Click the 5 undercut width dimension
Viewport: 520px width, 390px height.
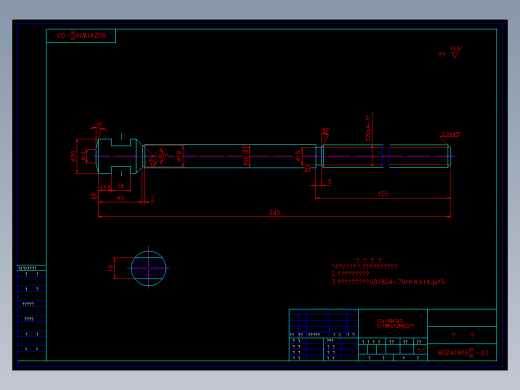(329, 182)
